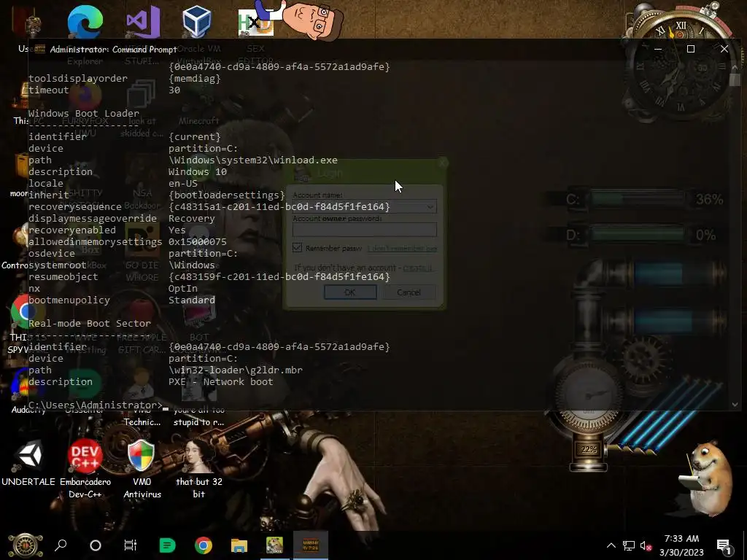Launch the Visual Studio desktop shortcut
Image resolution: width=747 pixels, height=560 pixels.
click(x=143, y=21)
